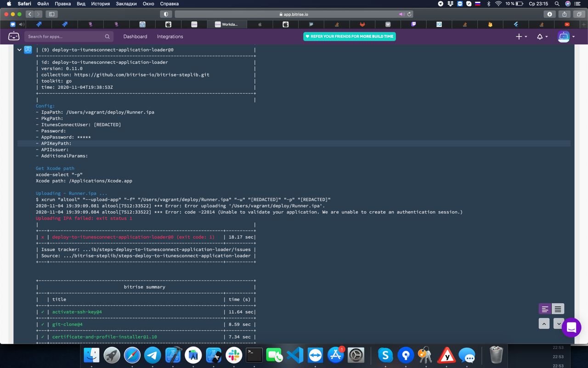Switch to full-width log lines icon
The image size is (588, 368).
[x=558, y=309]
